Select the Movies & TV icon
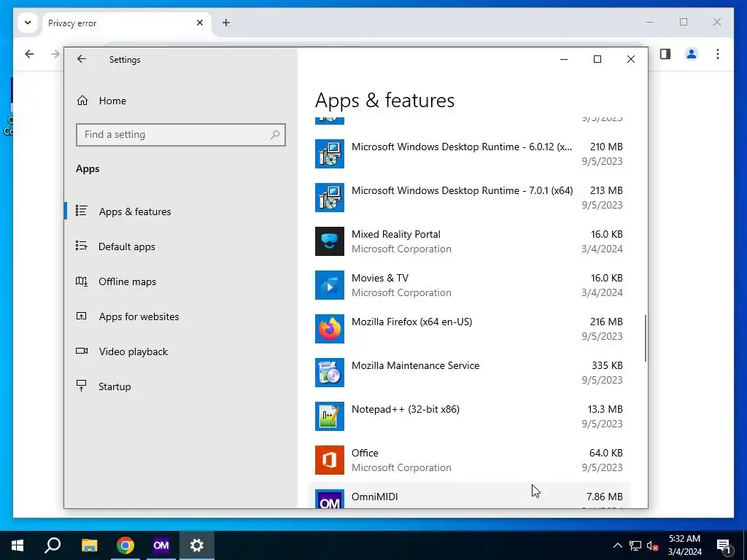 pos(330,285)
